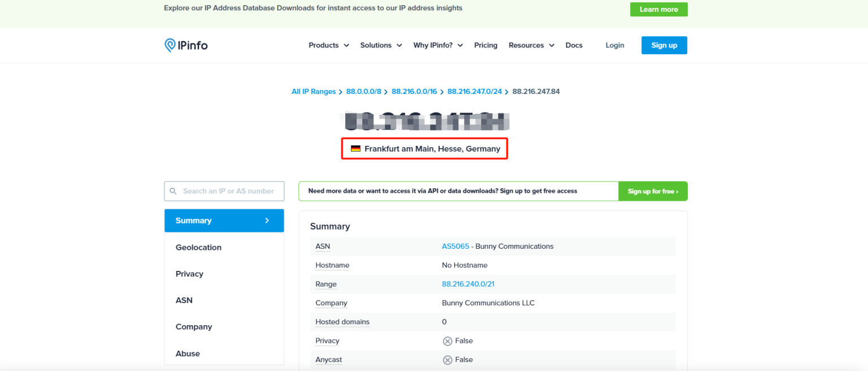Click the X icon in the Anycast row
868x371 pixels.
448,360
